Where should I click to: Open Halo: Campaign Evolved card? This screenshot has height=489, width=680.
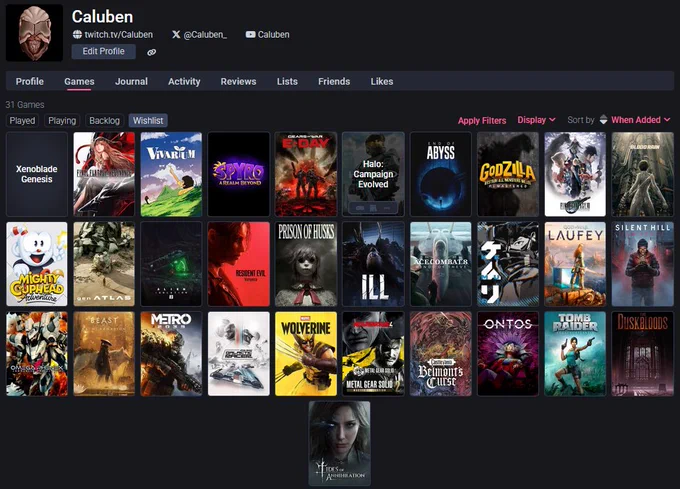373,174
